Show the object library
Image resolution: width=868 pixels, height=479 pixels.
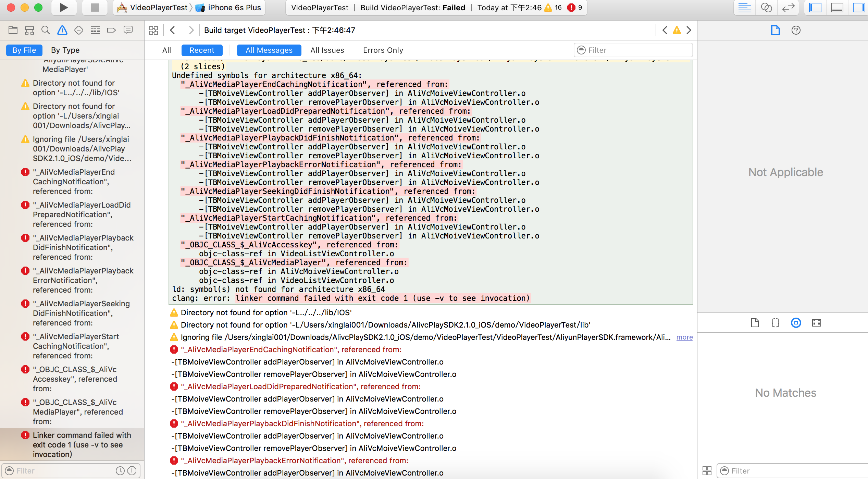pyautogui.click(x=796, y=323)
